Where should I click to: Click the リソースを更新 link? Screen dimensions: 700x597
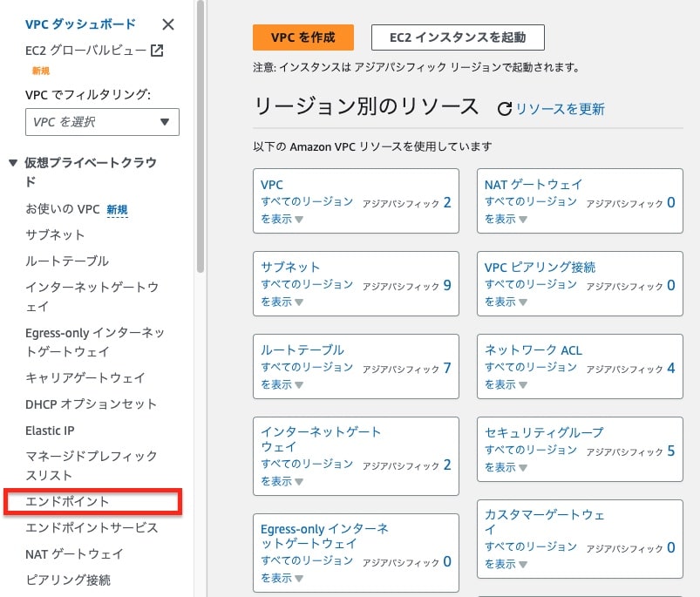coord(560,109)
